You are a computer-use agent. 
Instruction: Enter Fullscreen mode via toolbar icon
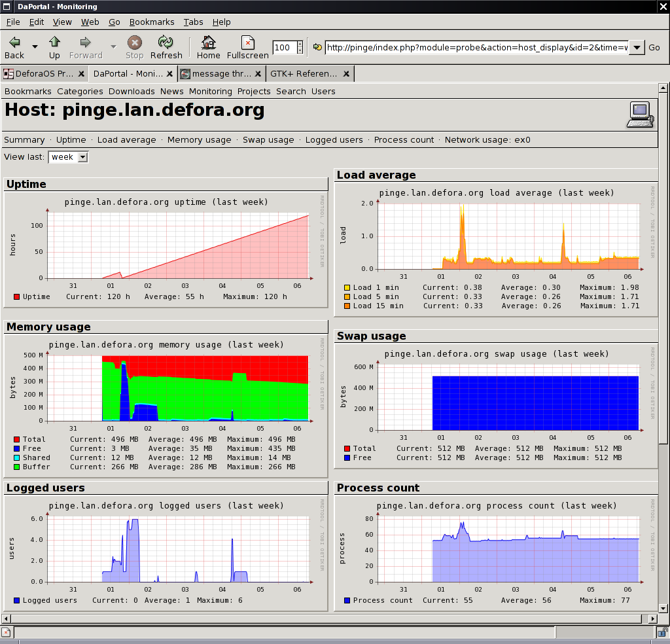(247, 43)
